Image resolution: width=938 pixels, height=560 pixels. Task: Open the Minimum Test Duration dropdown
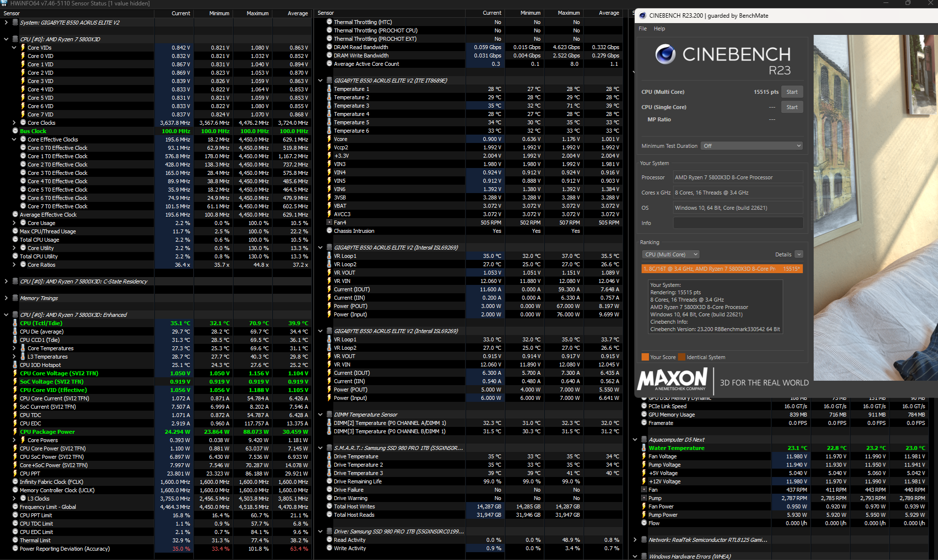[752, 146]
